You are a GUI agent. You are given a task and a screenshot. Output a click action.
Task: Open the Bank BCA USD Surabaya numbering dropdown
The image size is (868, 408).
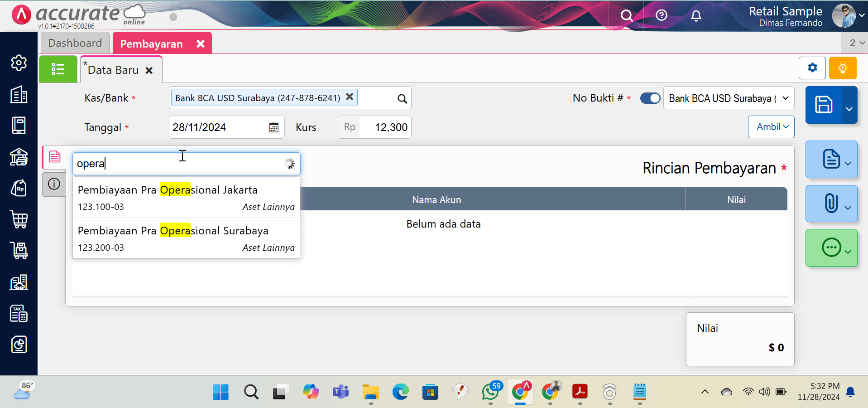[x=728, y=98]
